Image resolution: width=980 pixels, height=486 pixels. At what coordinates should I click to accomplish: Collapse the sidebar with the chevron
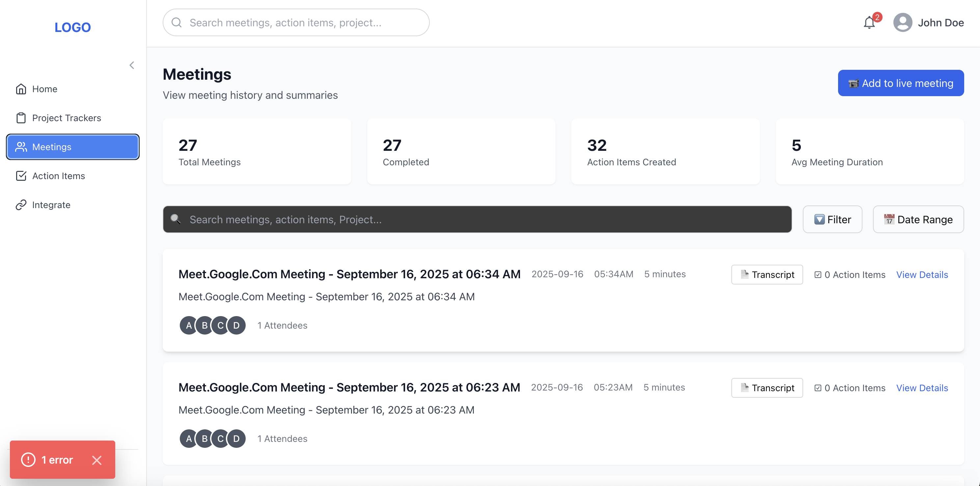point(132,66)
